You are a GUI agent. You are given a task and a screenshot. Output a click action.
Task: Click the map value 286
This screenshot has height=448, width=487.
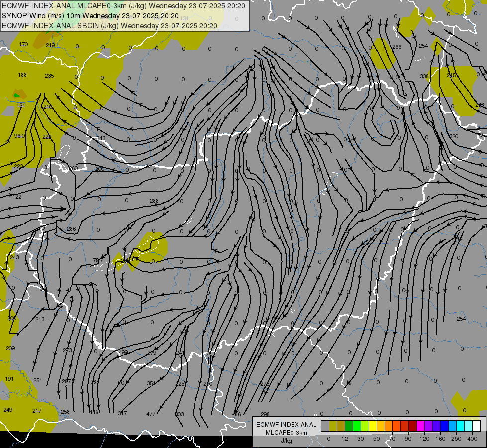click(71, 229)
